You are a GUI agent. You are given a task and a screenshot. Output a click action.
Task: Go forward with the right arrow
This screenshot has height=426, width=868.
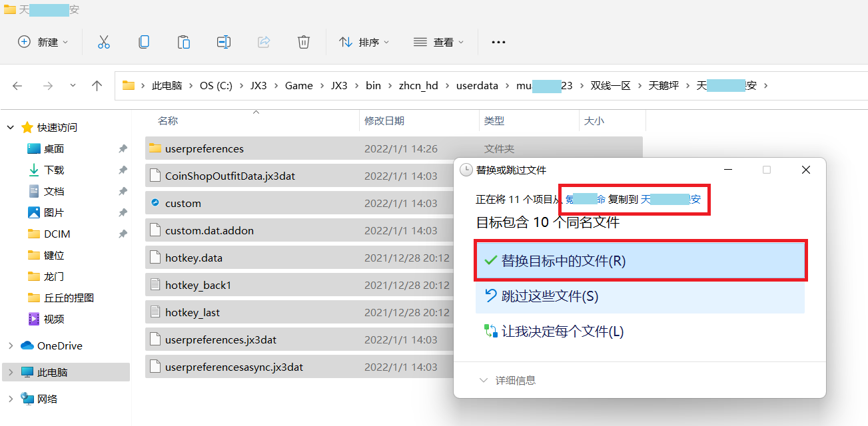coord(47,86)
